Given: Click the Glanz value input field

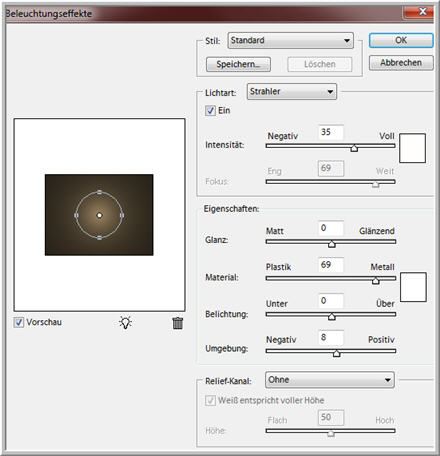Looking at the screenshot, I should coord(331,228).
